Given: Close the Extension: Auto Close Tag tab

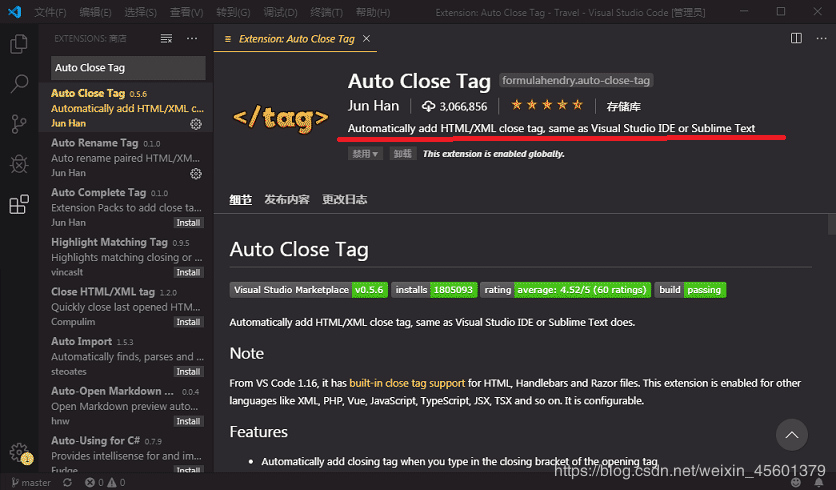Looking at the screenshot, I should 367,39.
